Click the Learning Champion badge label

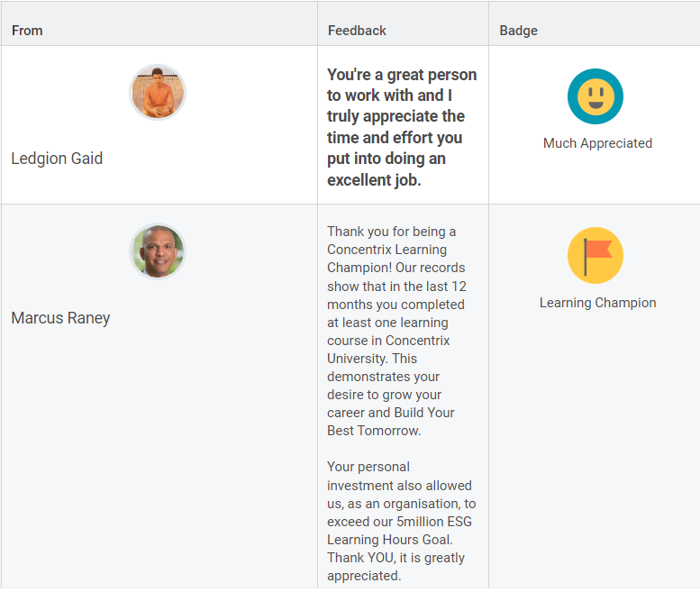(597, 303)
